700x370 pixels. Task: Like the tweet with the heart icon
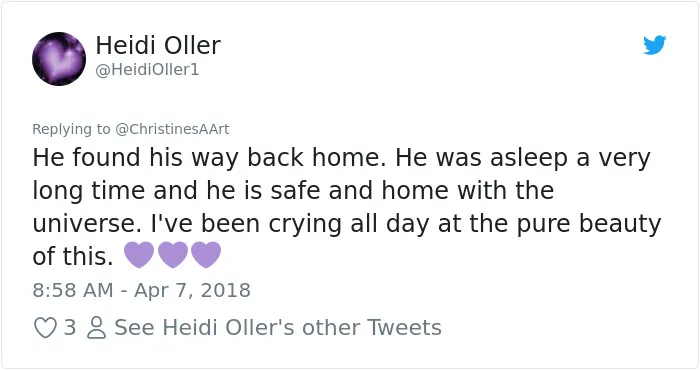click(x=45, y=328)
